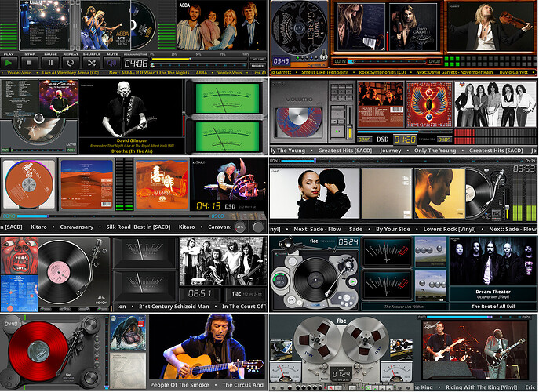
Task: Click the green play button on Dream Theater turntable
Action: click(353, 281)
